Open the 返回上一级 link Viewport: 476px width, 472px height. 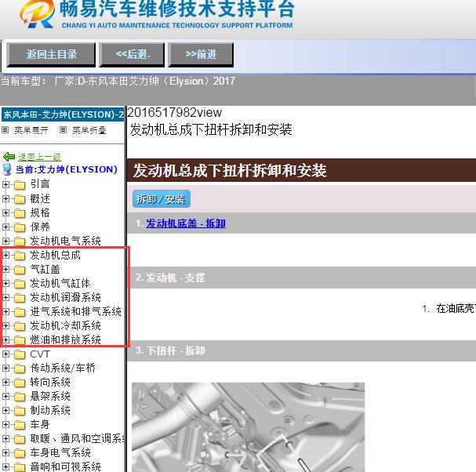39,157
